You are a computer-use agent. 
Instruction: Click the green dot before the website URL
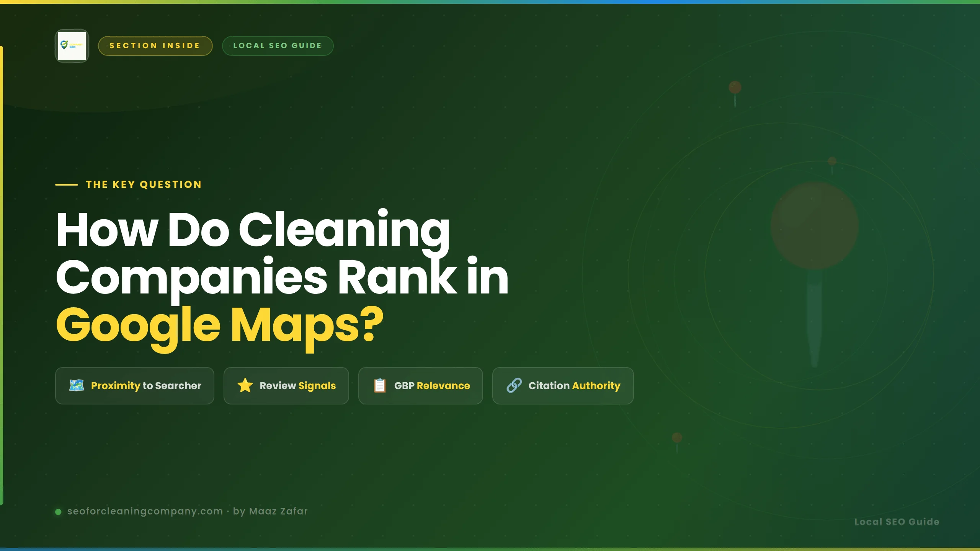(x=58, y=512)
